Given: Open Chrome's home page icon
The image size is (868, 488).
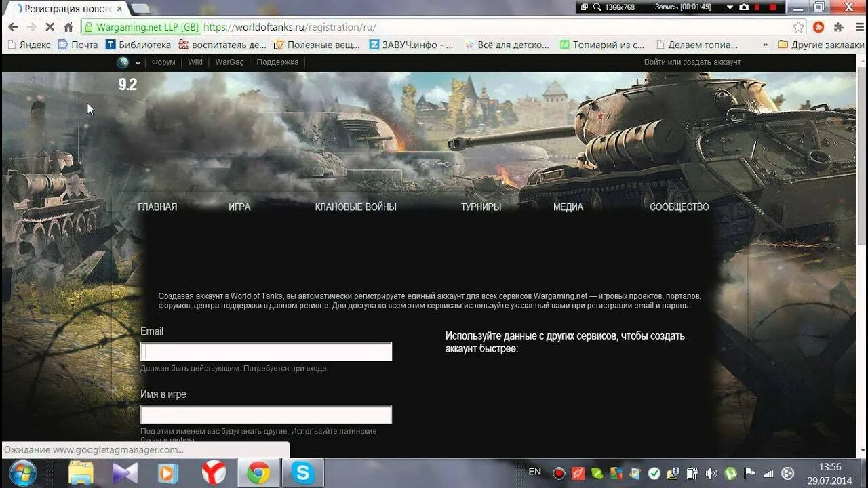Looking at the screenshot, I should (68, 27).
